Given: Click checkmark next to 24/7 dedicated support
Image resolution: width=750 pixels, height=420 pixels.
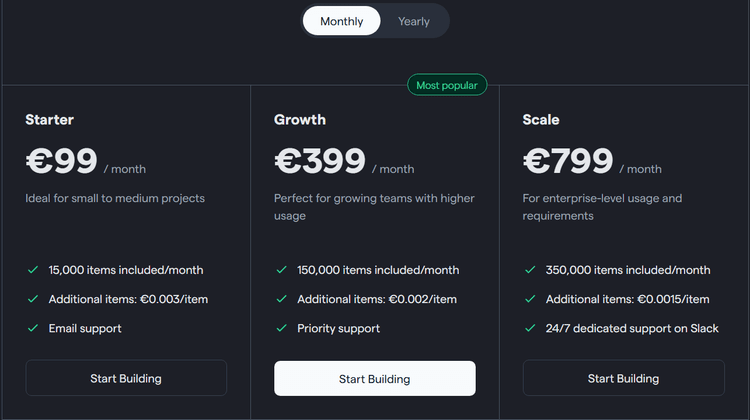Looking at the screenshot, I should click(x=530, y=328).
